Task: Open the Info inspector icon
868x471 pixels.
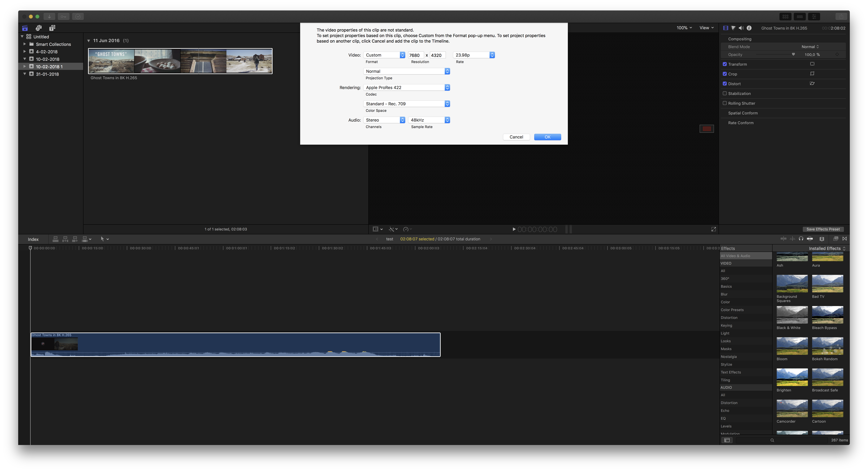Action: [749, 28]
